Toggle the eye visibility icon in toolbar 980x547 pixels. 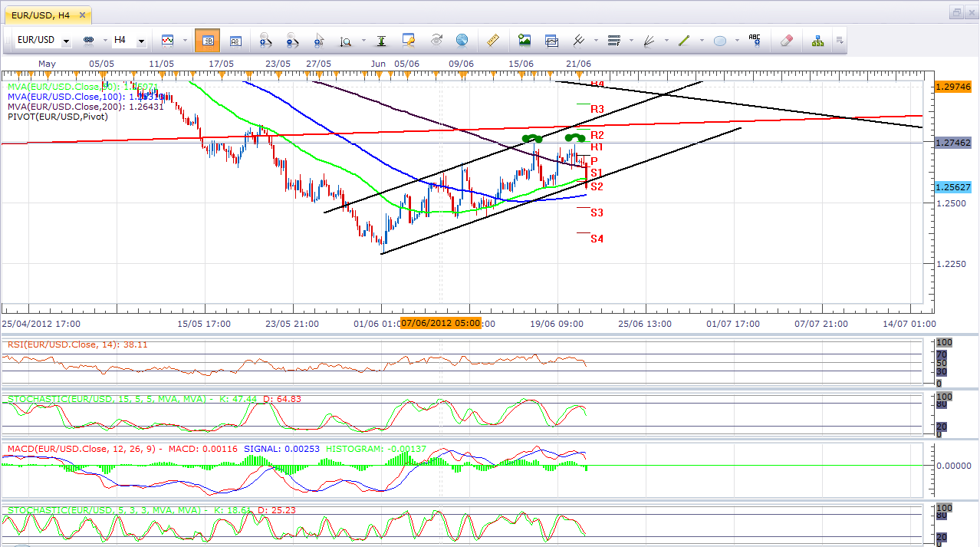pos(436,40)
